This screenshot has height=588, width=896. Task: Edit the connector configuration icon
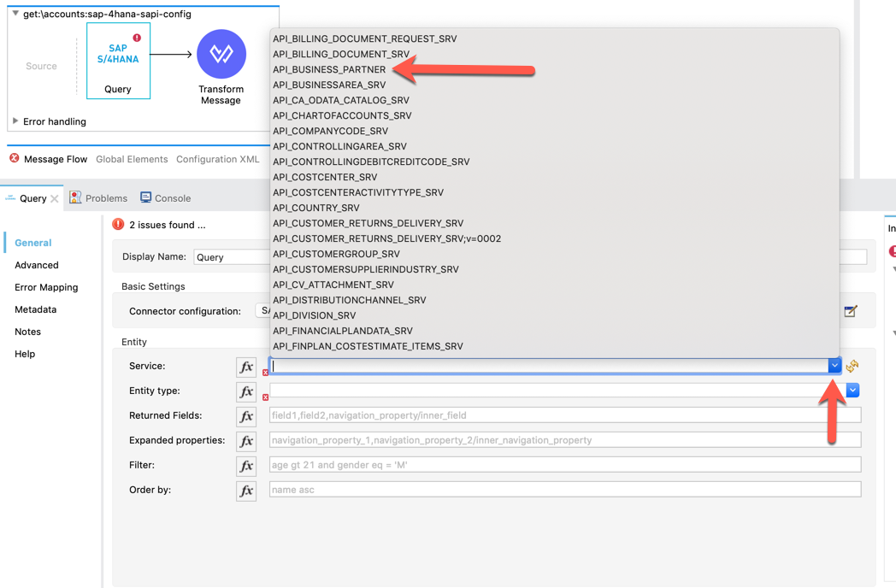851,311
